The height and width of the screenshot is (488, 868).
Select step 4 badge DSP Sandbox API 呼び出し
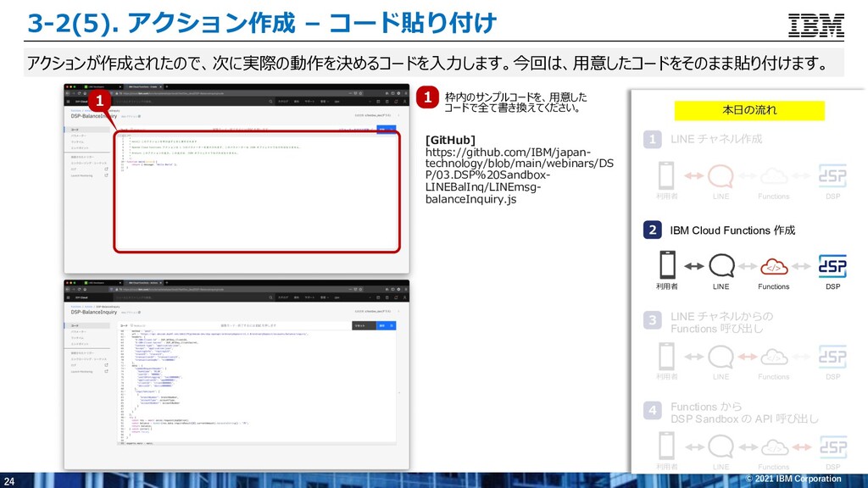coord(652,411)
